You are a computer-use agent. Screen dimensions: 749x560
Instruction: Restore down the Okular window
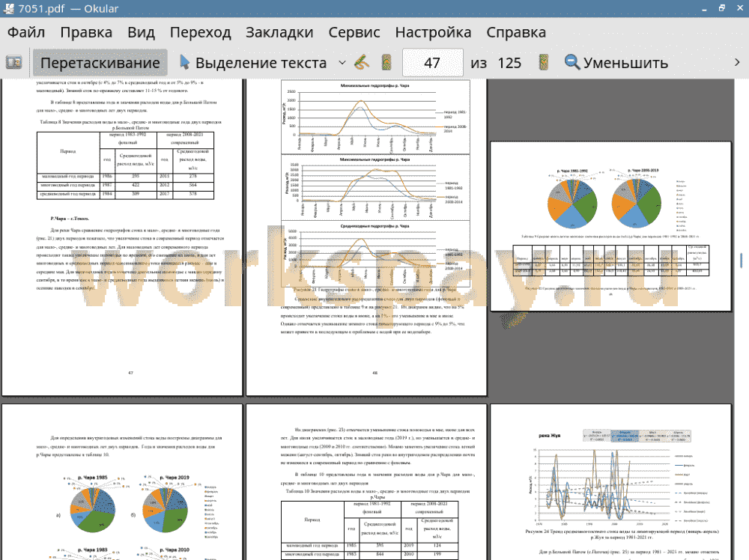click(722, 8)
